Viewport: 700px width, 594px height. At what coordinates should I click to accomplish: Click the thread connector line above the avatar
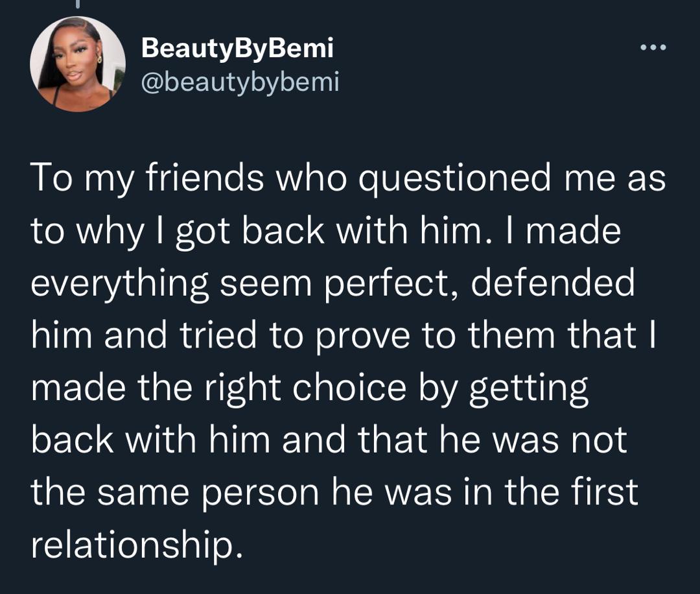pos(78,5)
